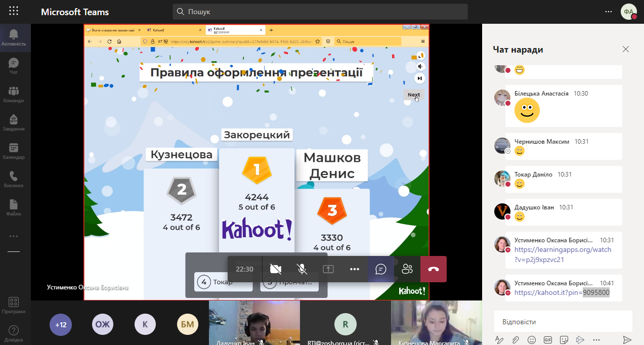Show the participants panel

pos(407,269)
